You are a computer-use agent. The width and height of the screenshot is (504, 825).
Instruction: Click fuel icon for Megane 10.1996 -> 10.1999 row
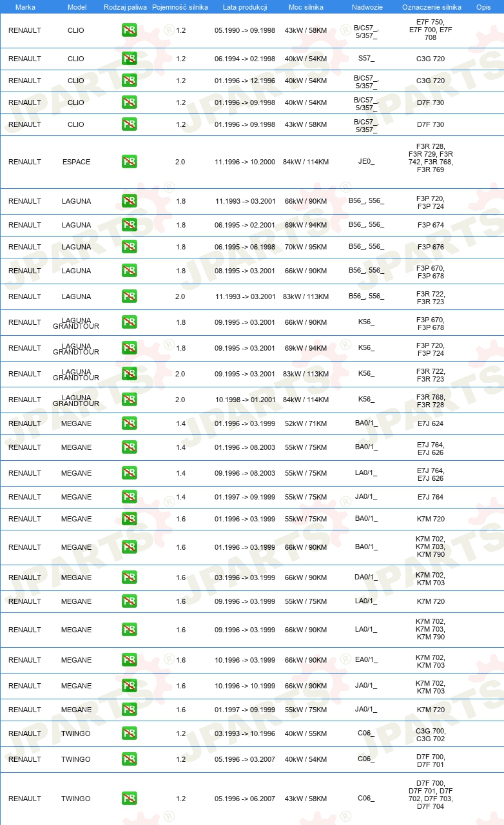[129, 686]
